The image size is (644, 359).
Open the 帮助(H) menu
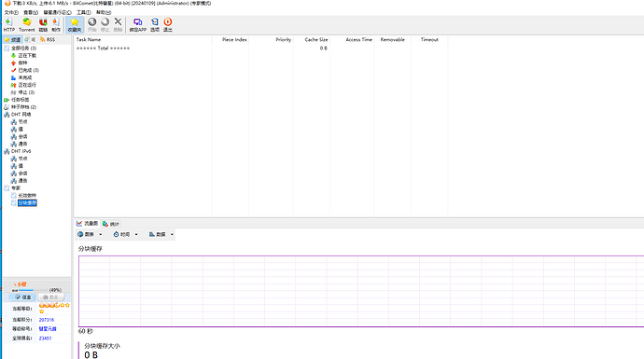pyautogui.click(x=104, y=12)
